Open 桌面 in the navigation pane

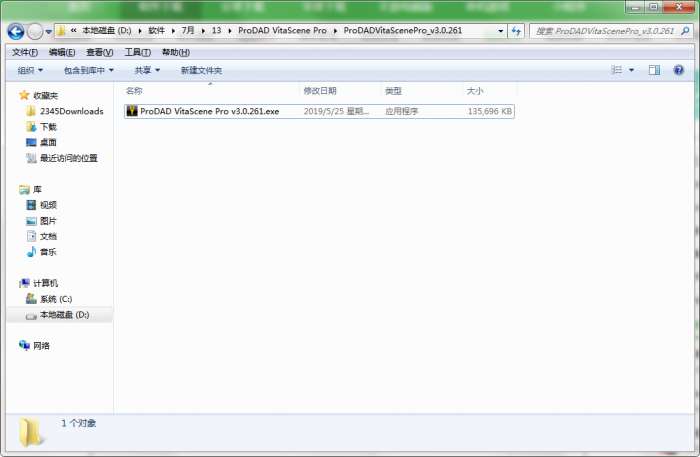pyautogui.click(x=48, y=142)
